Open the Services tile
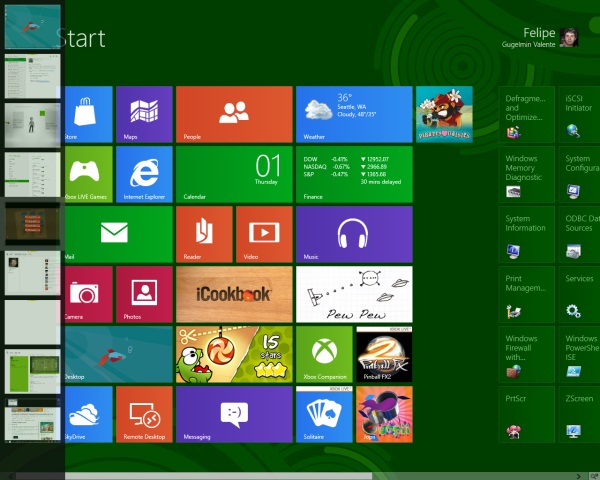This screenshot has width=600, height=480. pos(579,294)
